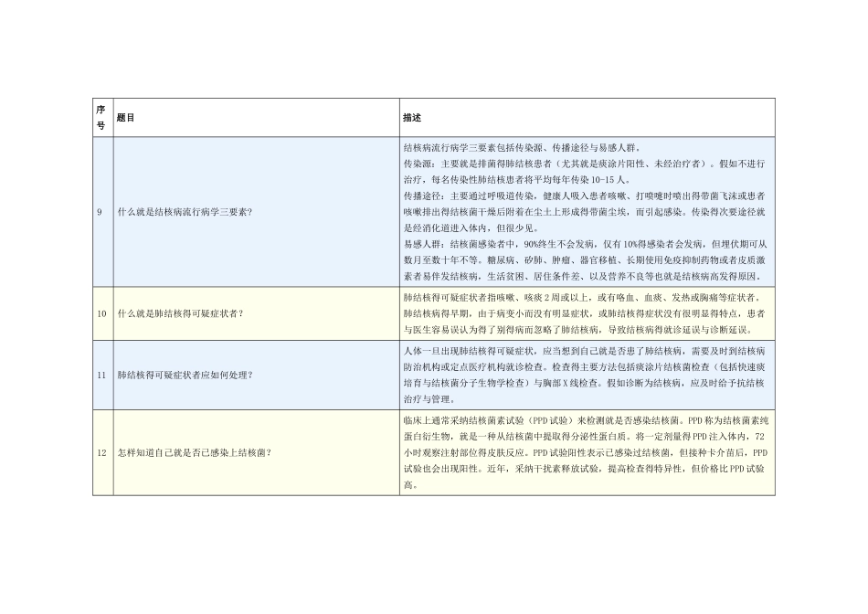Click line starting '治疗,每名传染性肺结核患者'
This screenshot has height=614, width=868.
[517, 180]
